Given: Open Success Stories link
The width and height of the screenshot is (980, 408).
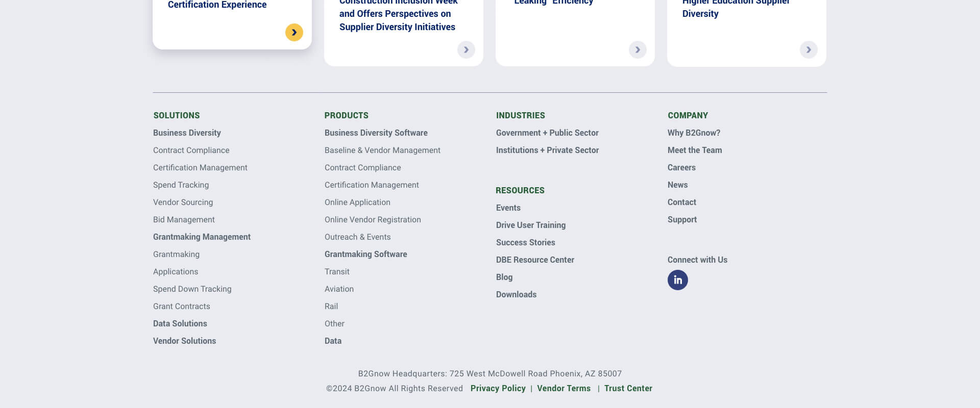Looking at the screenshot, I should click(x=526, y=242).
